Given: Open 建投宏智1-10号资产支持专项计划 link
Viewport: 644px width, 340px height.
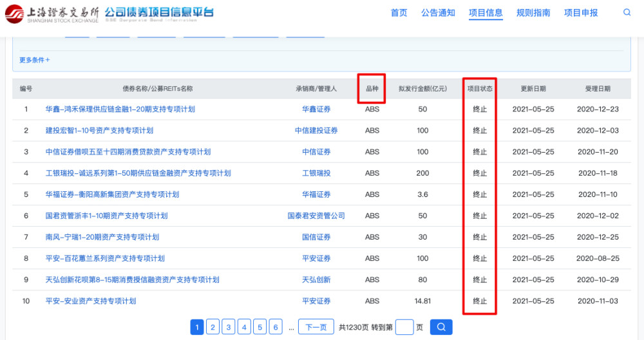Looking at the screenshot, I should click(99, 131).
